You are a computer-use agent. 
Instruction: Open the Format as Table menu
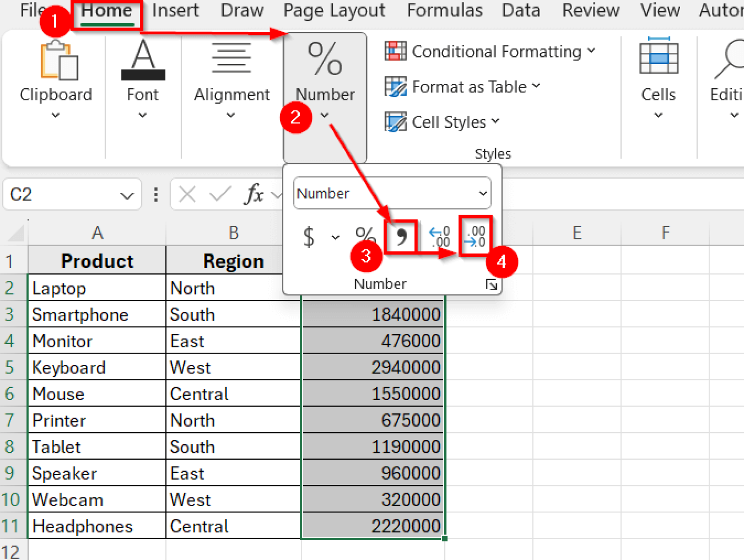(463, 87)
